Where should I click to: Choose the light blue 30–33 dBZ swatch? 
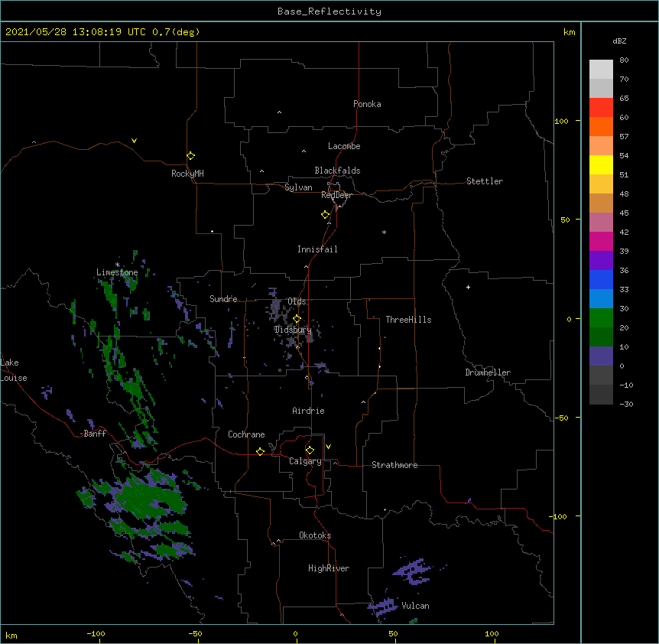(x=601, y=299)
